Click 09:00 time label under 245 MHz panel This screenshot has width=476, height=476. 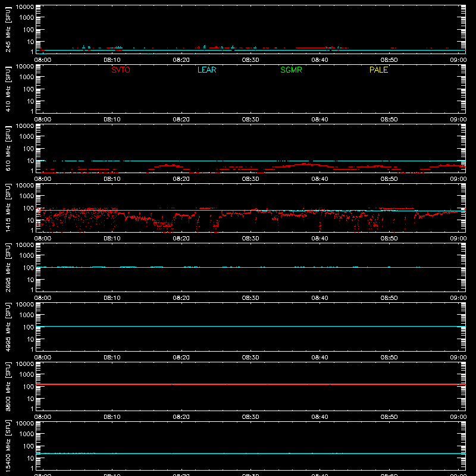[458, 60]
